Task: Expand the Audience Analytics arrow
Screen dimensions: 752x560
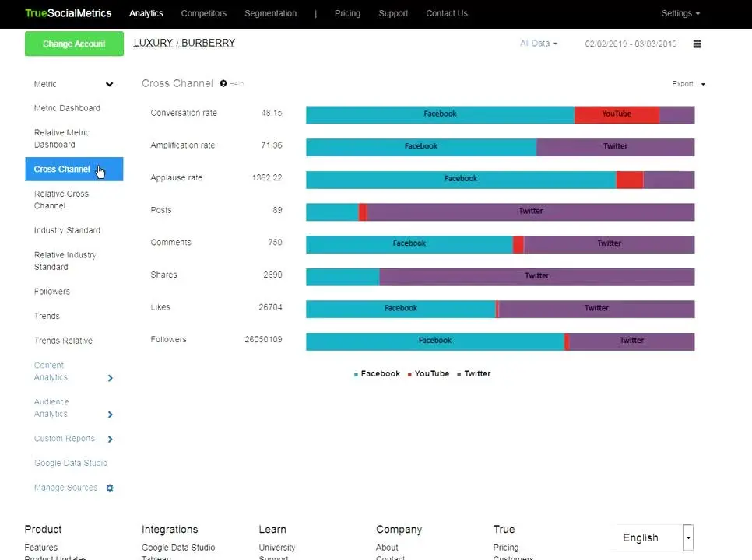Action: 110,415
